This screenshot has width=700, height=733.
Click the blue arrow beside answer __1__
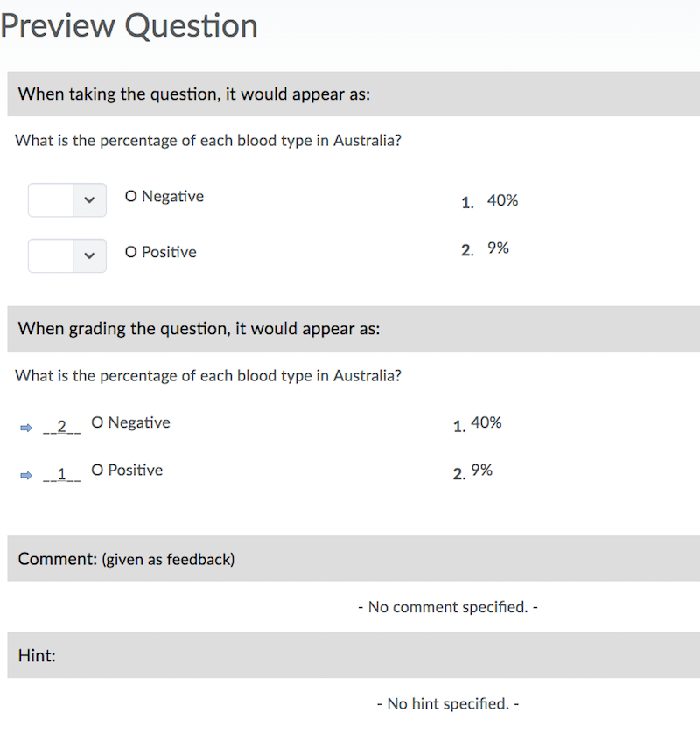click(x=24, y=475)
